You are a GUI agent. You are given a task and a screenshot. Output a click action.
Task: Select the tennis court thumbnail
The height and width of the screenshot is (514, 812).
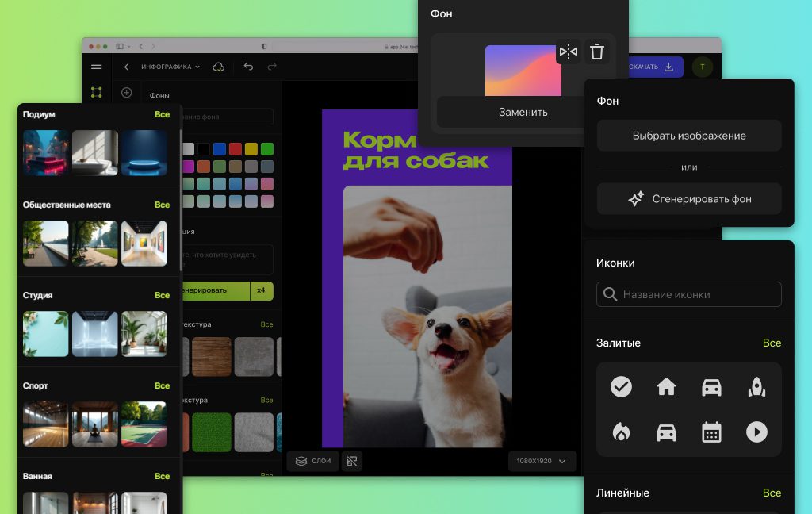click(x=144, y=424)
